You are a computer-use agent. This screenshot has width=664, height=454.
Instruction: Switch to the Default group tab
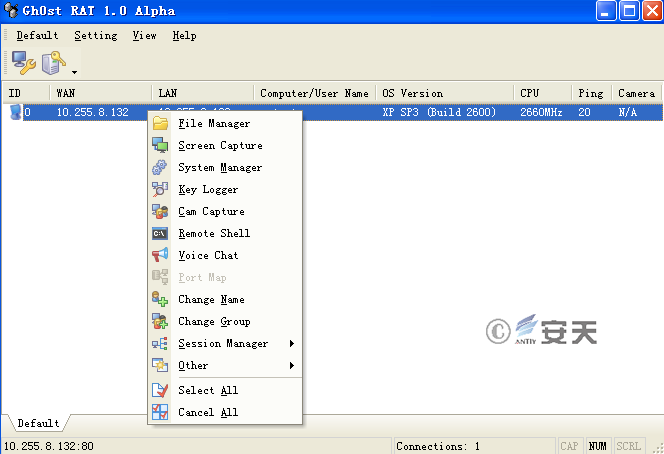coord(39,423)
